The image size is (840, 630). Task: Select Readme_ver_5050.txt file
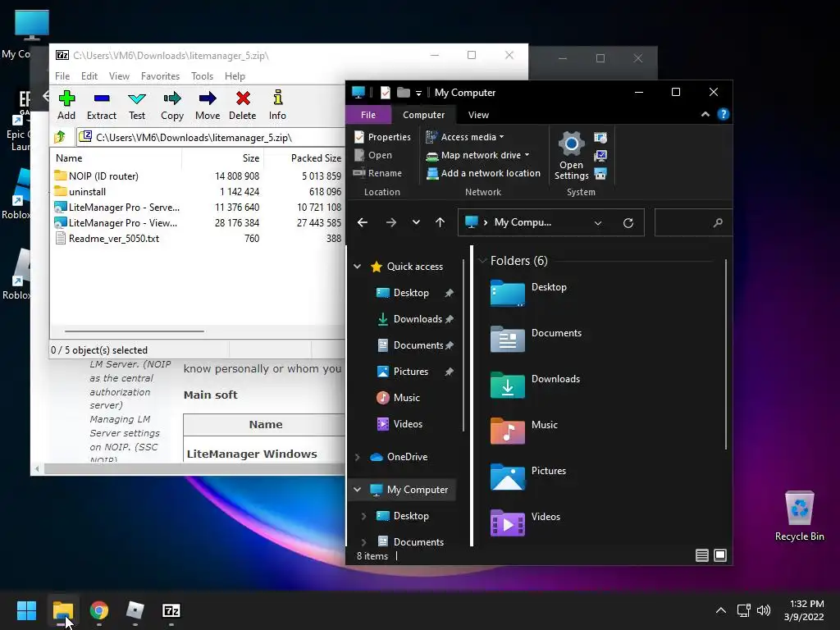coord(107,238)
